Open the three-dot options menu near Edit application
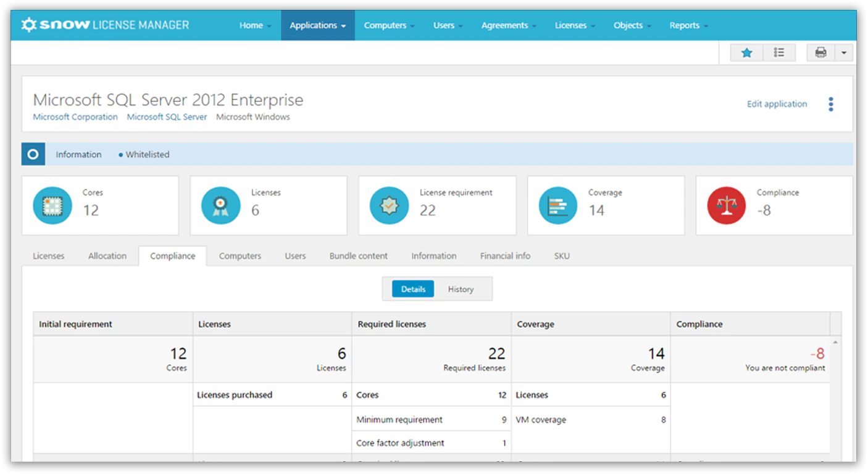 tap(831, 104)
